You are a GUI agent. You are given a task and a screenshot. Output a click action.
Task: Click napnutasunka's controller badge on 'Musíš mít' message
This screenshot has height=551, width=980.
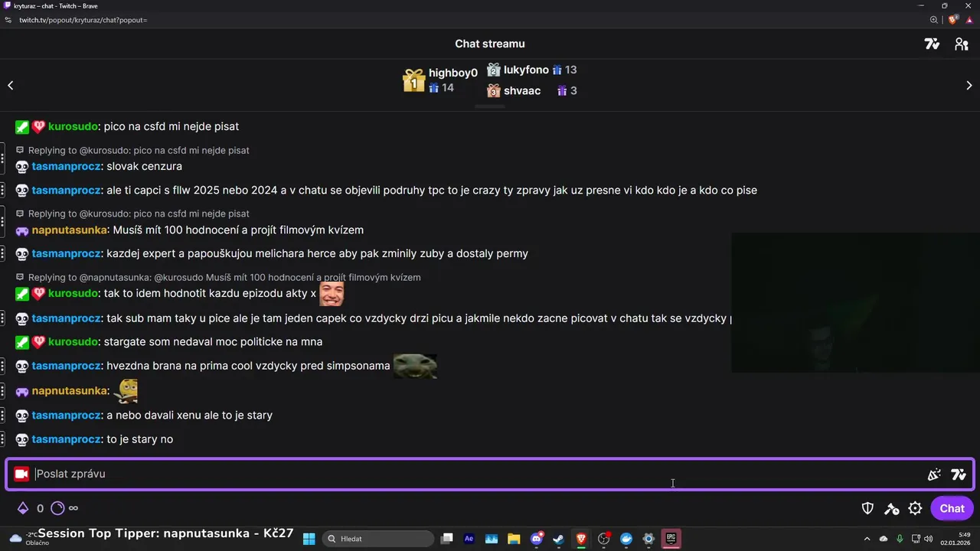click(21, 230)
